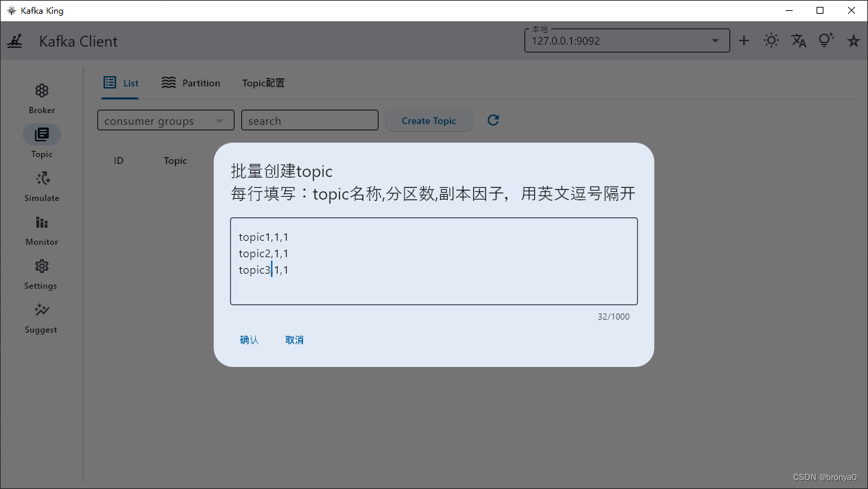The image size is (868, 489).
Task: Maximize the Kafka King window
Action: 820,10
